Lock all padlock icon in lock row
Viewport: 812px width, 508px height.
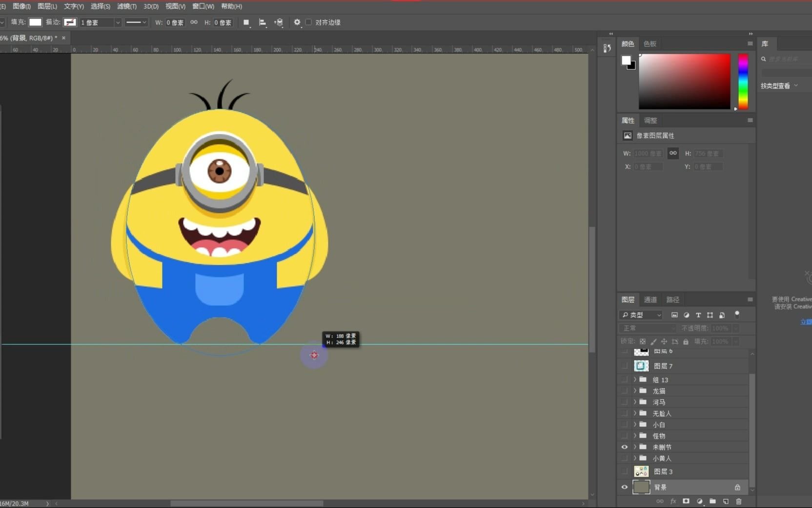coord(686,341)
